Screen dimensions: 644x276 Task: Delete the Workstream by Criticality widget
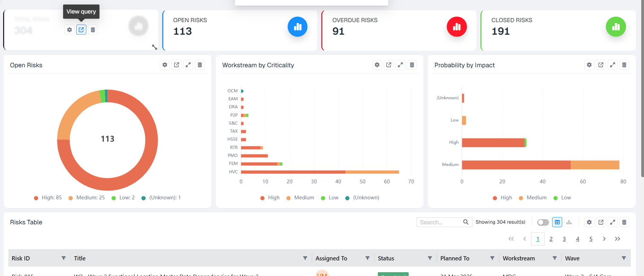(x=412, y=65)
